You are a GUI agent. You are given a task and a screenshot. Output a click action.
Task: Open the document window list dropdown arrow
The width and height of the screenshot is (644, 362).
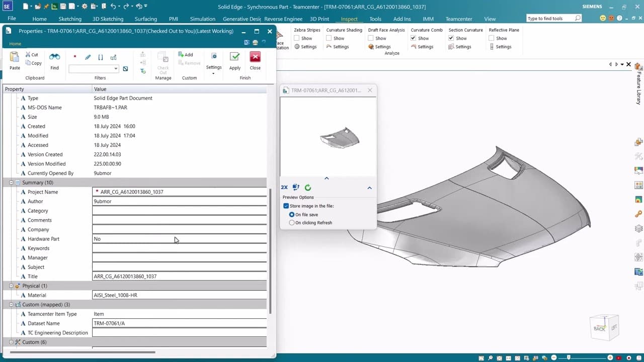pyautogui.click(x=622, y=64)
